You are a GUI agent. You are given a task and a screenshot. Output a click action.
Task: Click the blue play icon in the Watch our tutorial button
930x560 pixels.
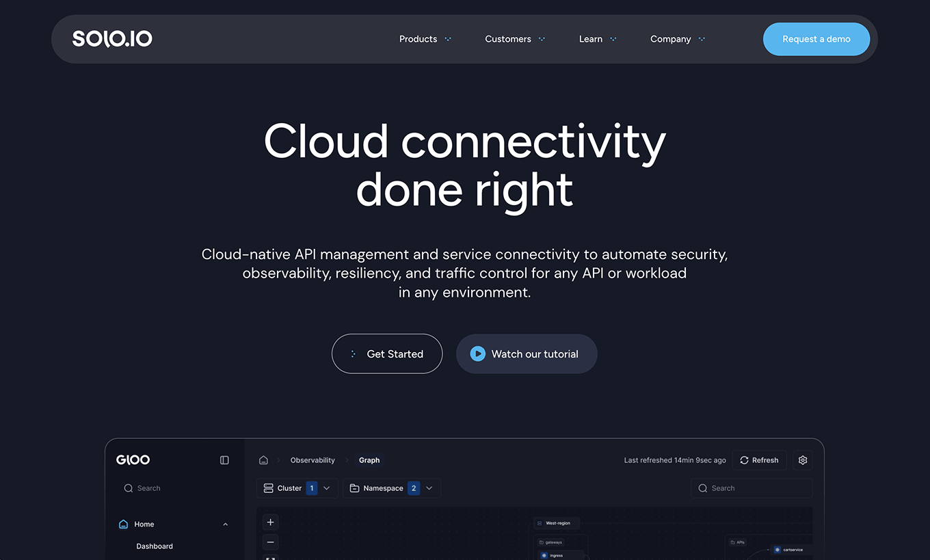[x=478, y=354]
